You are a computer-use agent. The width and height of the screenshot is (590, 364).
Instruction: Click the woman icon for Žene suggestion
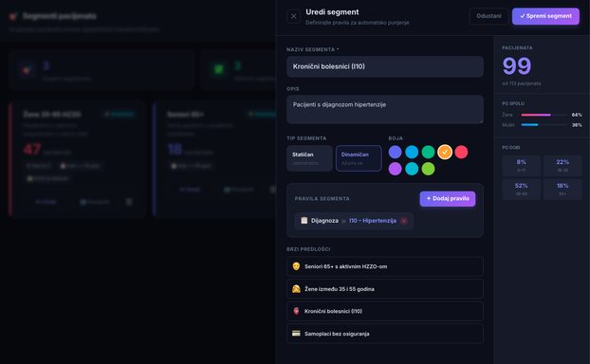[x=296, y=289]
